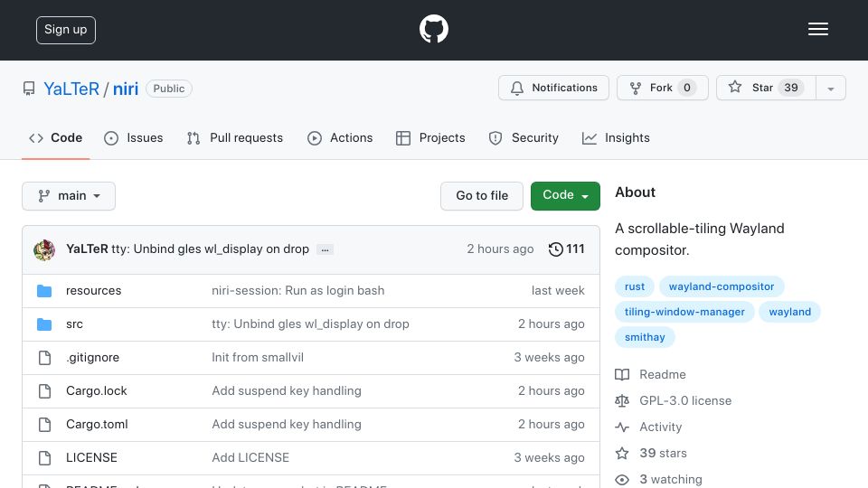
Task: Star the repository with Star button
Action: (766, 88)
